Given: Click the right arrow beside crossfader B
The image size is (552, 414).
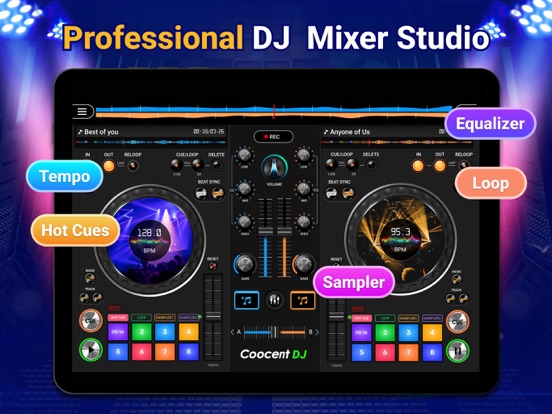Looking at the screenshot, I should [317, 332].
